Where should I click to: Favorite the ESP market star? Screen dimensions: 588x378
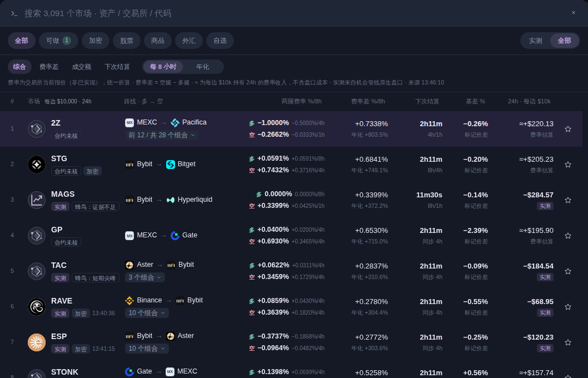(x=568, y=342)
